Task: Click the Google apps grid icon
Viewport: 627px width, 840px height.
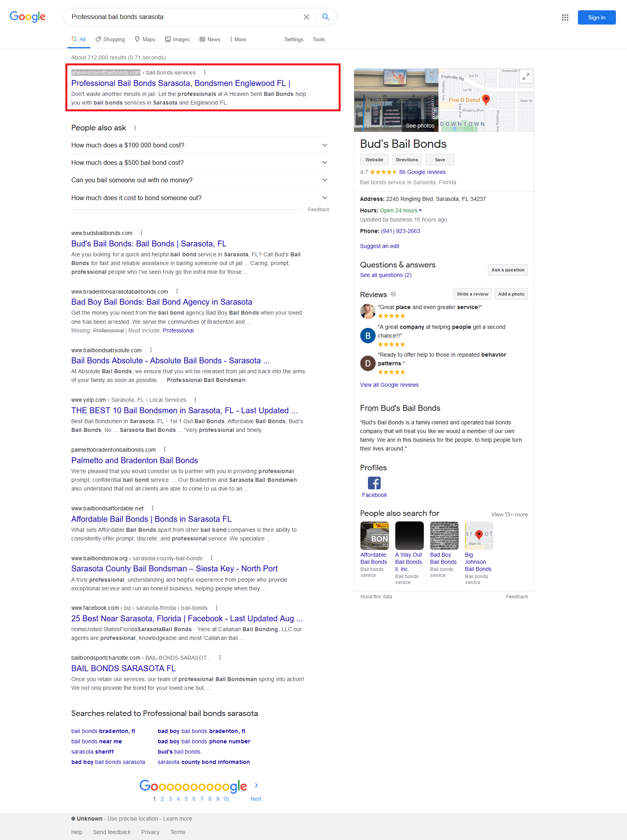Action: click(x=565, y=17)
